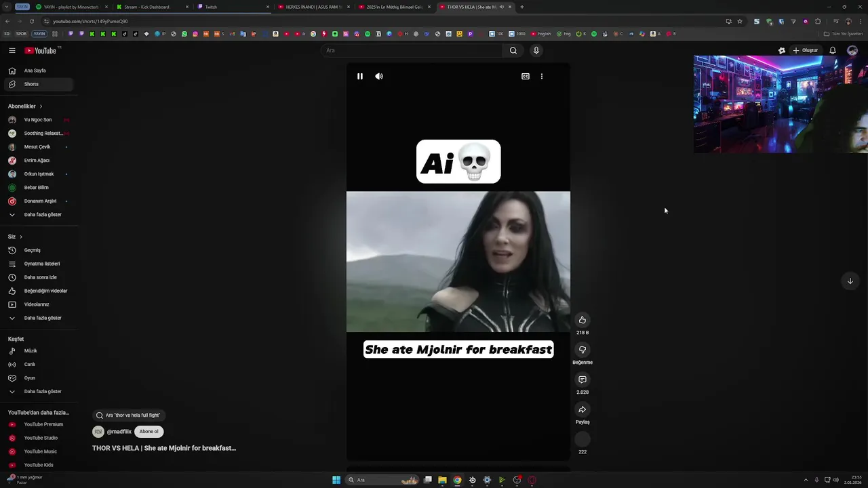
Task: Show hidden system tray icons
Action: (806, 480)
